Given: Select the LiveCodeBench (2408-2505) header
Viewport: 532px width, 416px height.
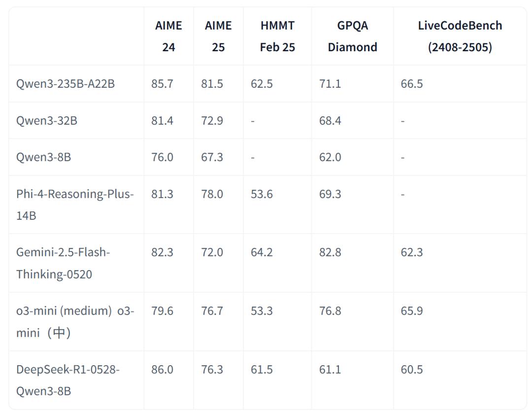Looking at the screenshot, I should tap(460, 36).
